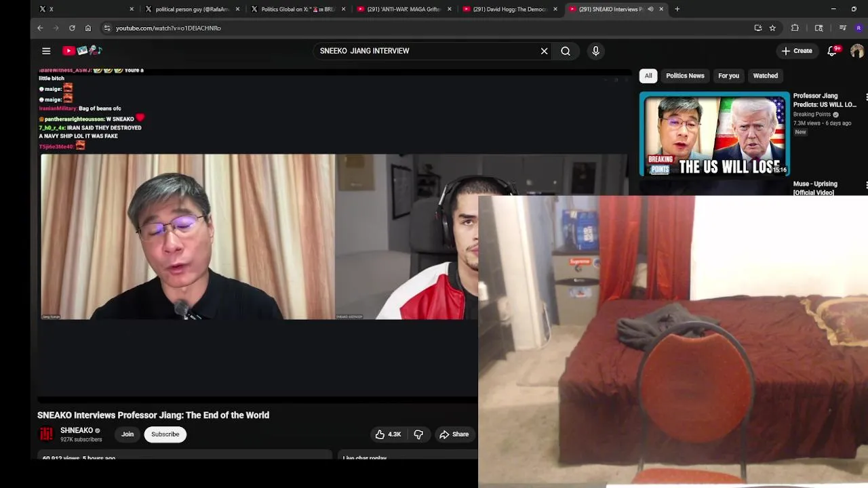This screenshot has width=868, height=488.
Task: Close the political person guy tab
Action: (x=237, y=9)
